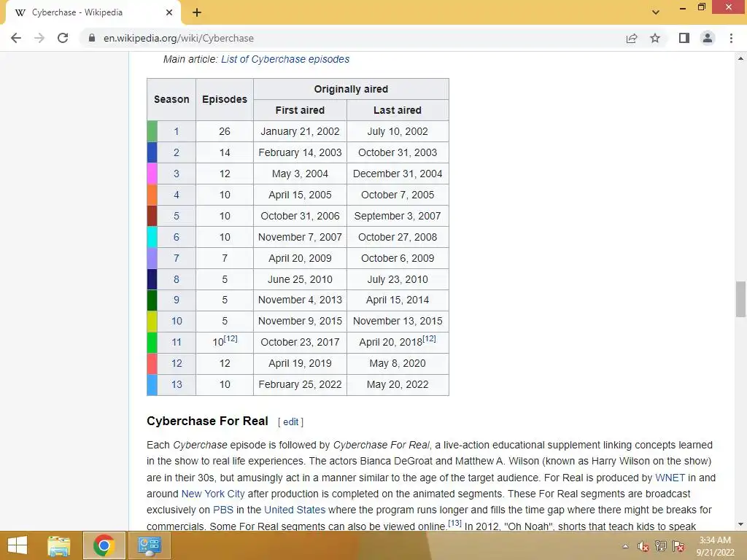Click the Chrome taskbar icon
The height and width of the screenshot is (560, 747).
tap(104, 545)
